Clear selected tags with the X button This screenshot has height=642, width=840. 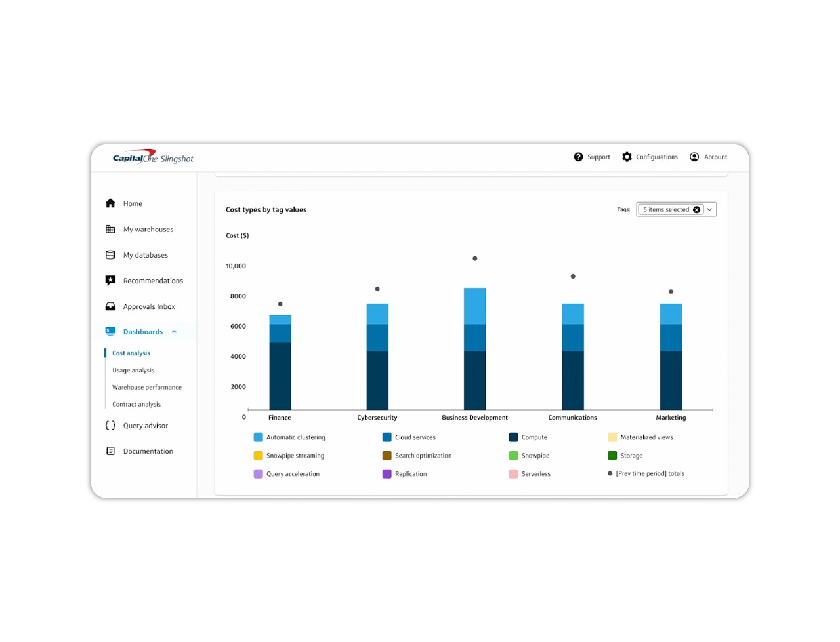pos(696,209)
